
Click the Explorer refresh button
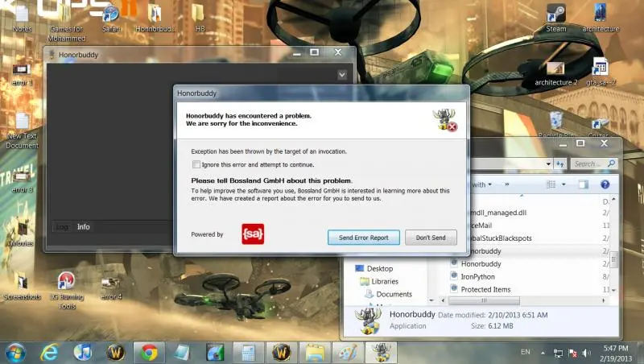coord(560,164)
